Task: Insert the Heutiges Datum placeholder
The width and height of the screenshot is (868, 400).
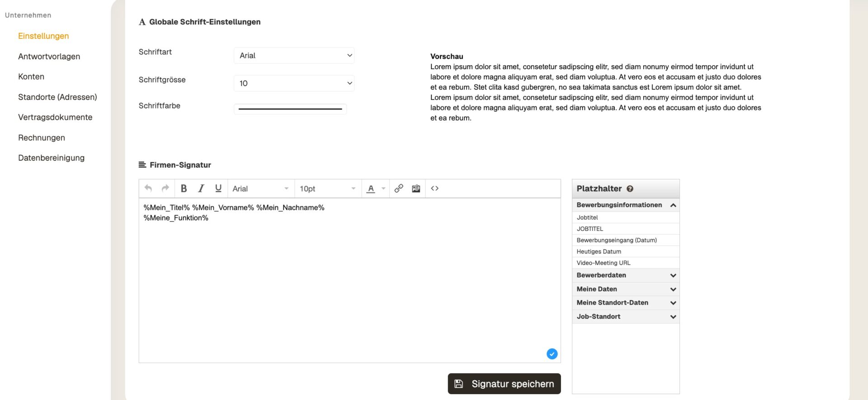Action: click(599, 252)
